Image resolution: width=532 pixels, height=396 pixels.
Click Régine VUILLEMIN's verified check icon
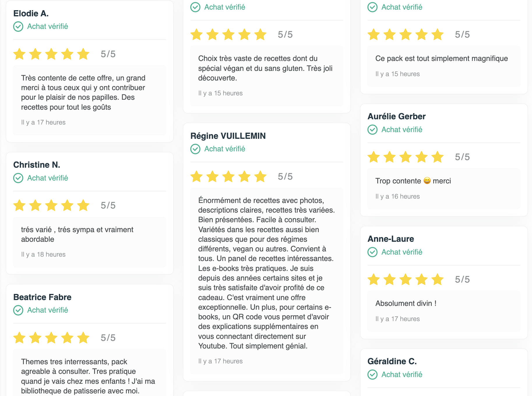point(195,149)
